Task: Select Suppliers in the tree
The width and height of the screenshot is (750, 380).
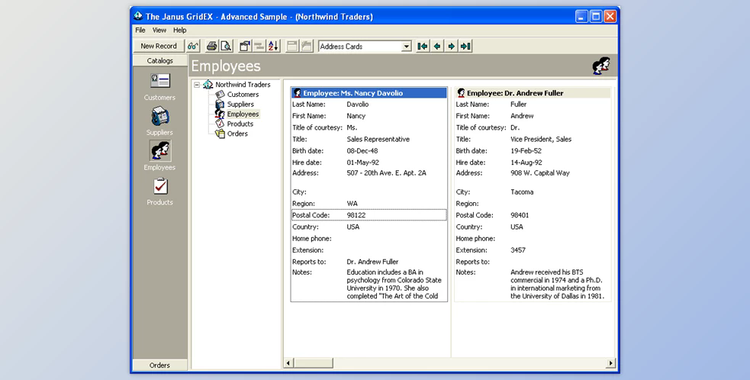Action: (x=240, y=104)
